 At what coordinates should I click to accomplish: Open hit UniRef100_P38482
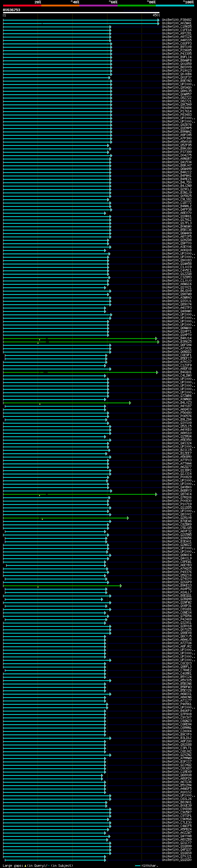177,20
